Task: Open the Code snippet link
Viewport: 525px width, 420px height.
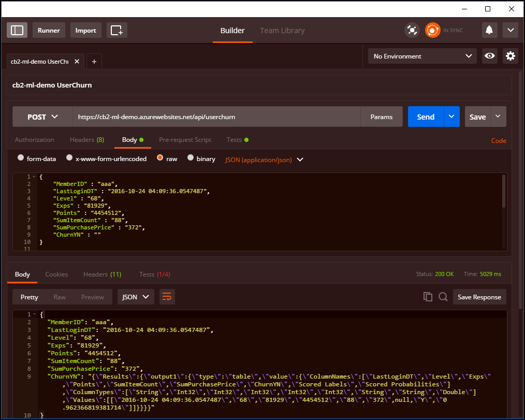Action: coord(499,141)
